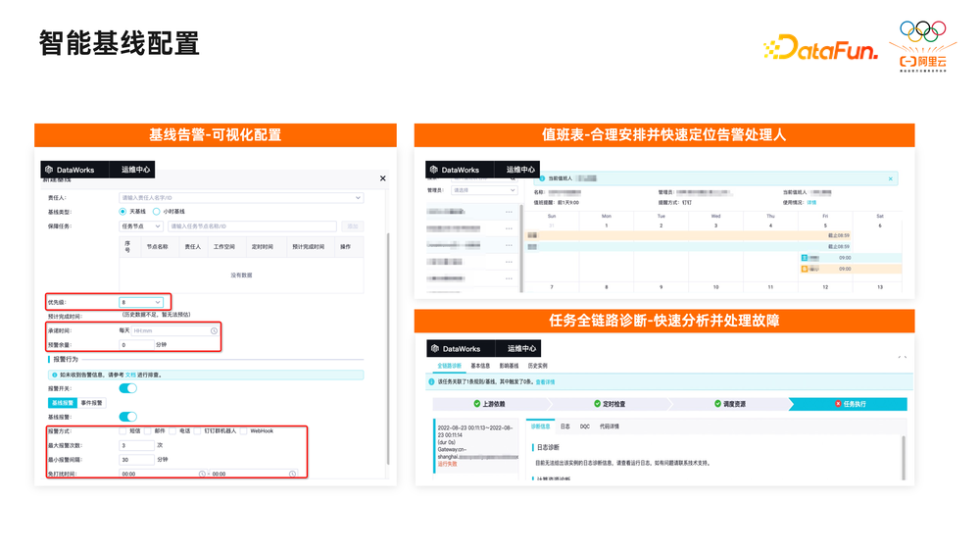Viewport: 980px width, 552px height.
Task: Open the 优先级 priority dropdown
Action: [140, 302]
